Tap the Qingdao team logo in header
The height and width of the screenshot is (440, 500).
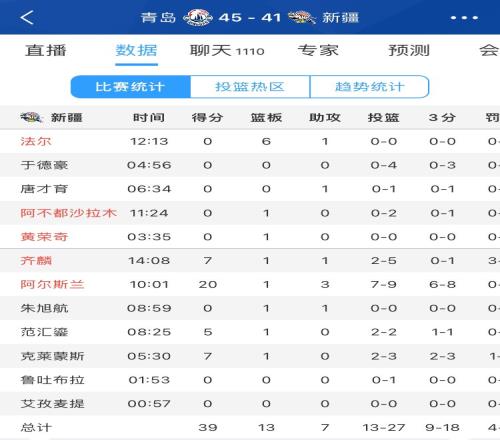tap(198, 17)
